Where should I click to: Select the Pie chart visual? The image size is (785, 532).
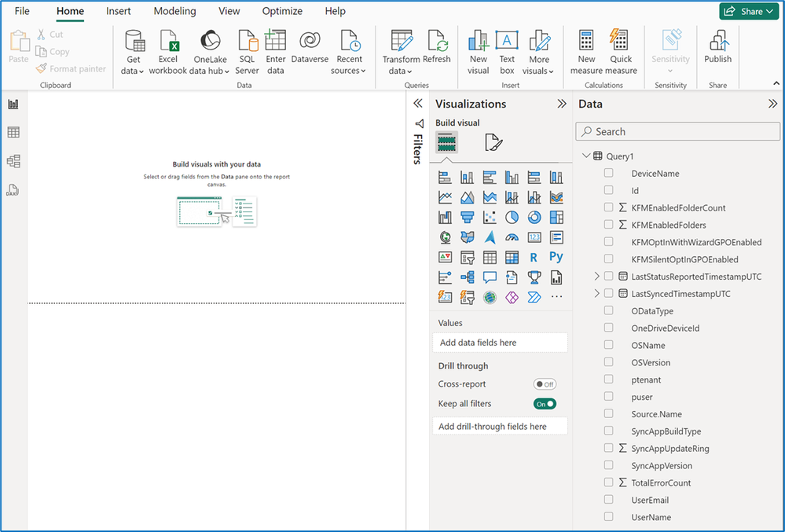pos(512,217)
